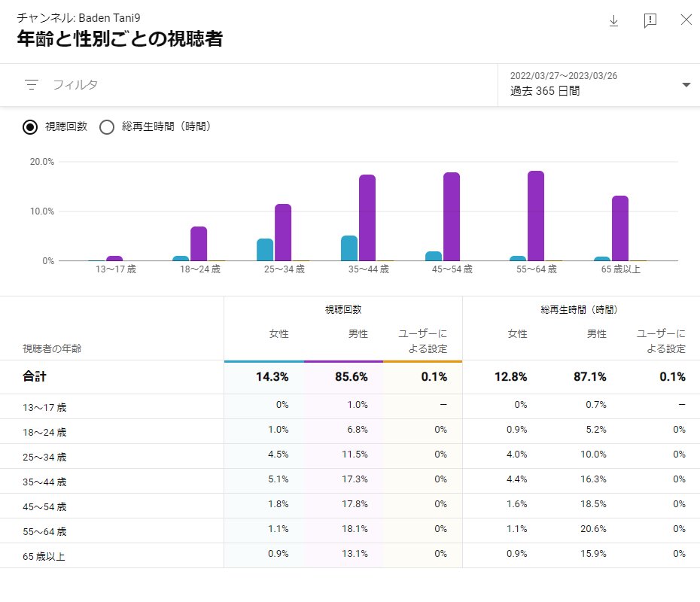Click the blue female color indicator bar
The image size is (700, 602).
(264, 361)
